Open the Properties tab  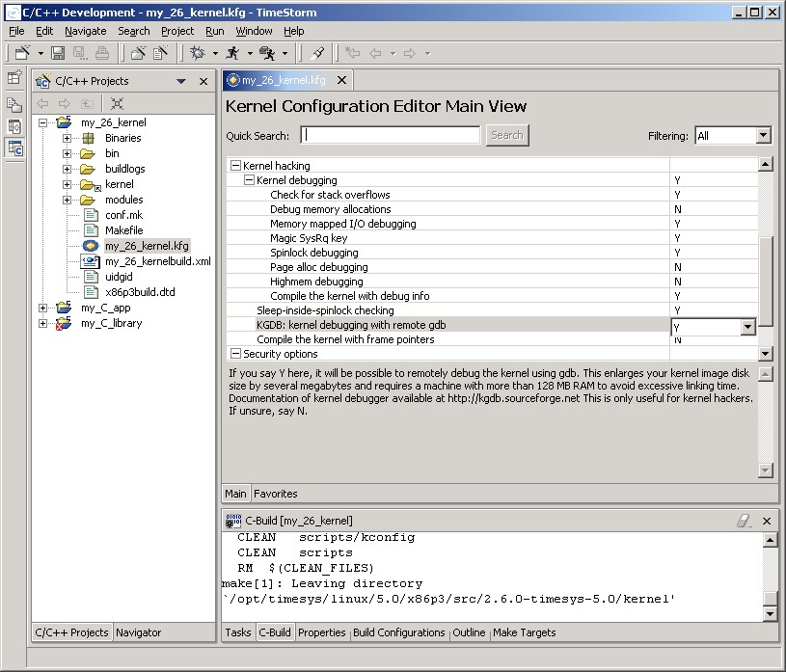321,632
